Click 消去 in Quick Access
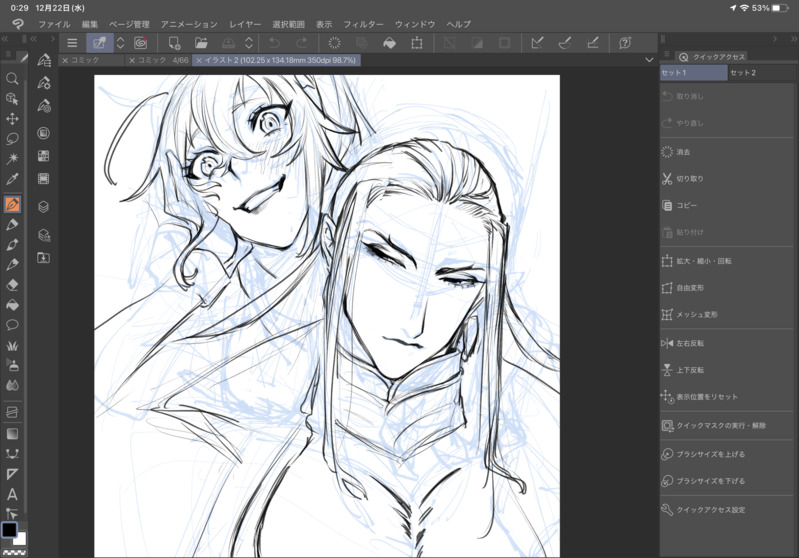The height and width of the screenshot is (558, 799). point(728,152)
